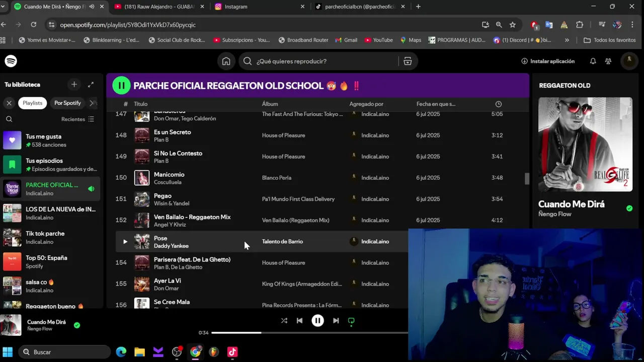Viewport: 644px width, 362px height.
Task: Open the notifications bell
Action: (x=593, y=61)
